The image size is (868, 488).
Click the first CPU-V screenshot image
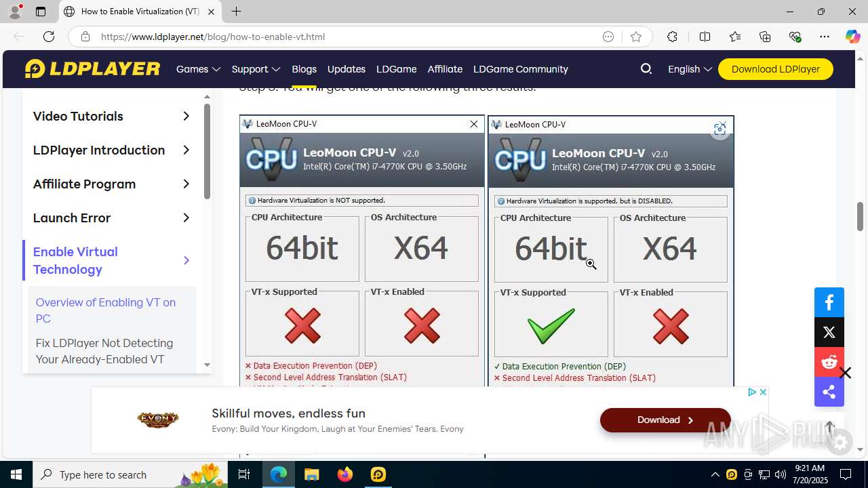362,251
